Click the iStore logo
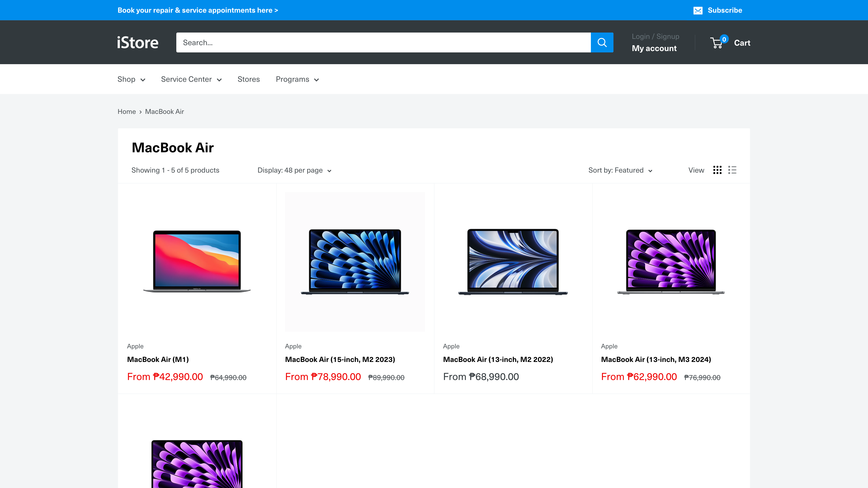Screen dimensions: 868x488 (x=137, y=42)
